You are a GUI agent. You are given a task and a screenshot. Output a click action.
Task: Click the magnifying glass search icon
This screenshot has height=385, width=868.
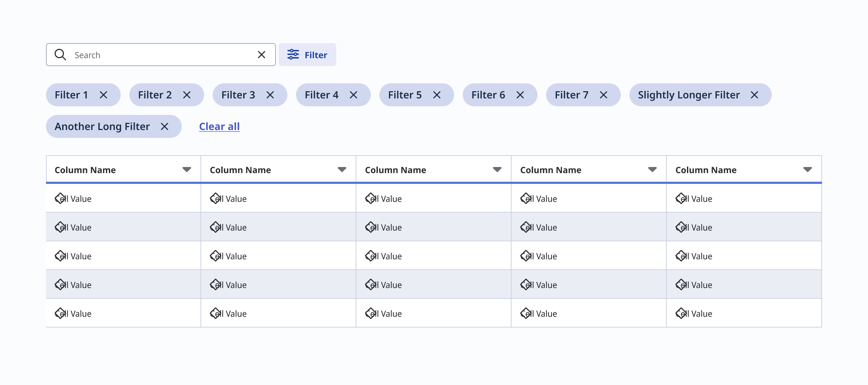point(60,55)
